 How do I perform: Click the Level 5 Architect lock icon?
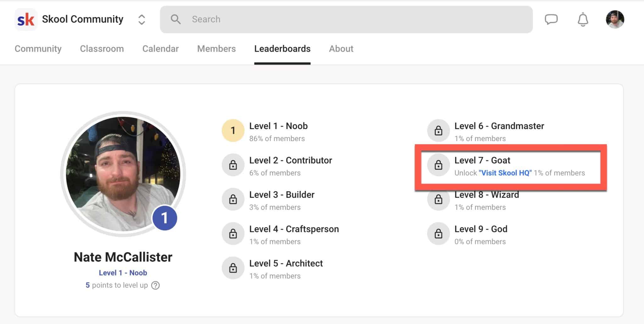pos(233,268)
